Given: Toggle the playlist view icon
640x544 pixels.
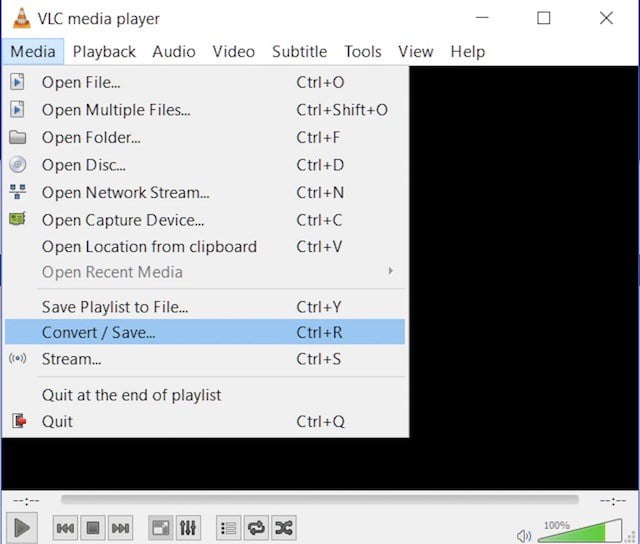Looking at the screenshot, I should pos(228,528).
